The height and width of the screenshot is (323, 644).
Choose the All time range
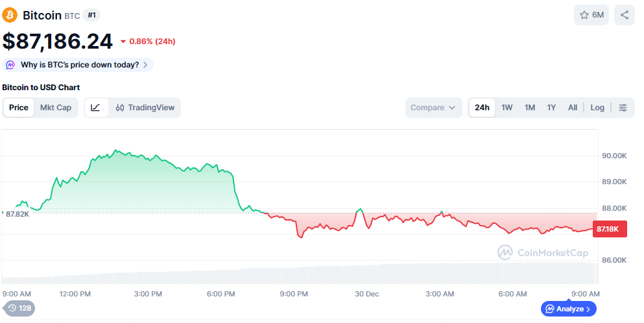(573, 108)
